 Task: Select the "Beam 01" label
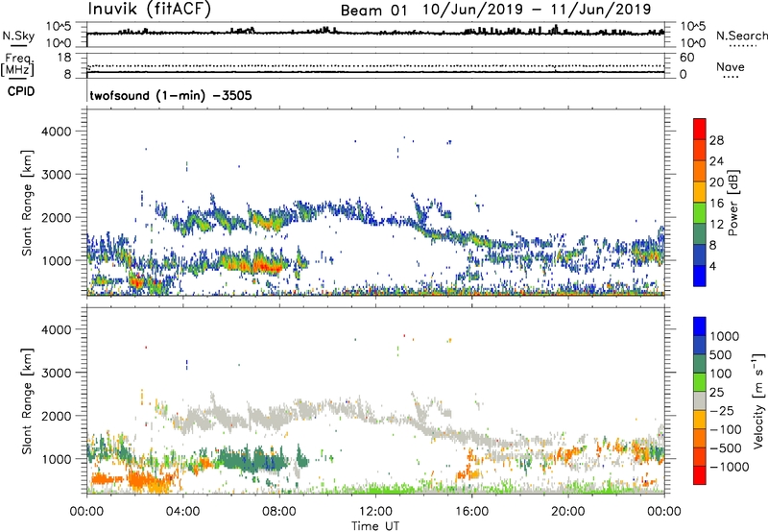pos(373,11)
